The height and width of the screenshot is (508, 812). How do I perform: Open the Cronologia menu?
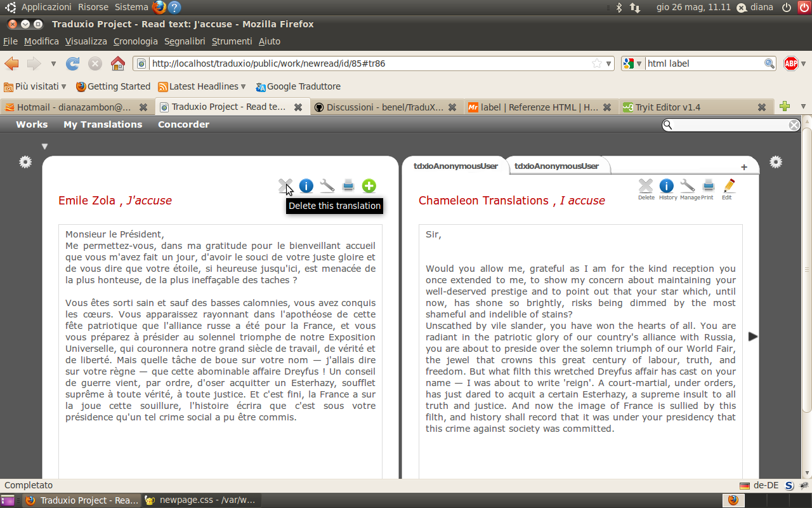[136, 41]
